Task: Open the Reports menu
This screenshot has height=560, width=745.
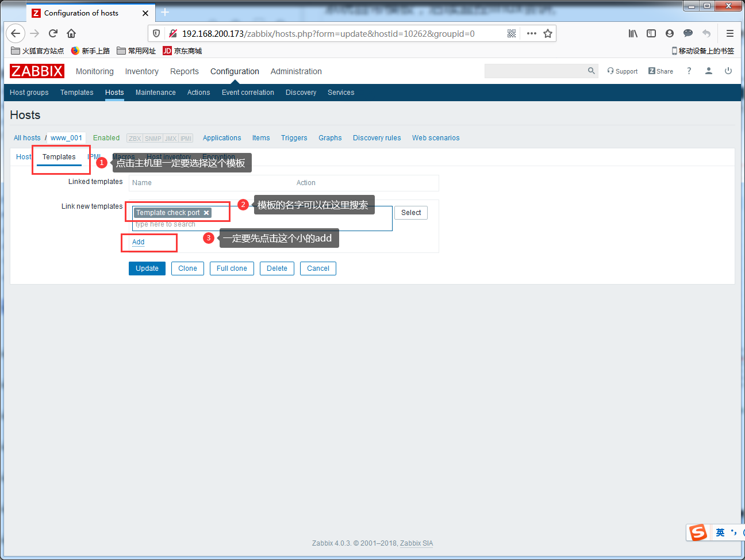Action: point(185,71)
